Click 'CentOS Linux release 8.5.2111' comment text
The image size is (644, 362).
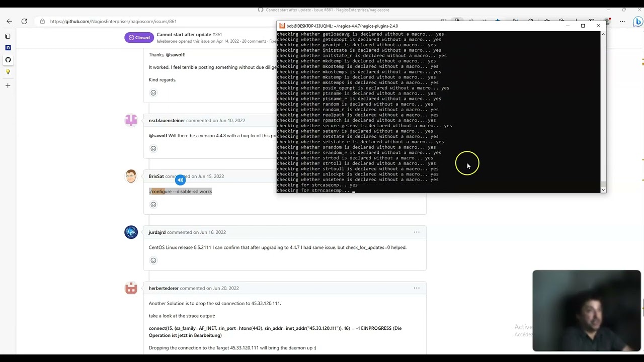tap(278, 247)
